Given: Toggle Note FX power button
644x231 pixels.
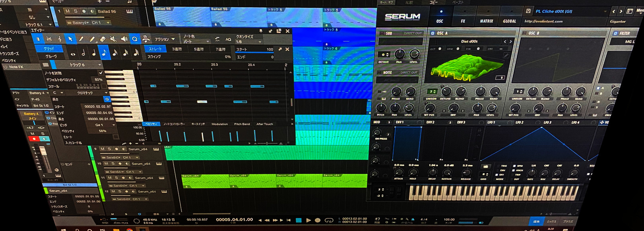Looking at the screenshot, I should 5,67.
